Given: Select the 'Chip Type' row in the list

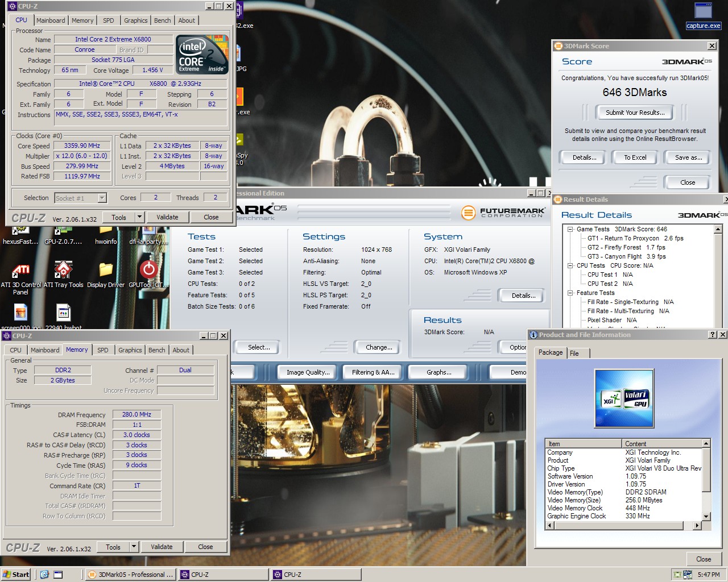Looking at the screenshot, I should [624, 468].
